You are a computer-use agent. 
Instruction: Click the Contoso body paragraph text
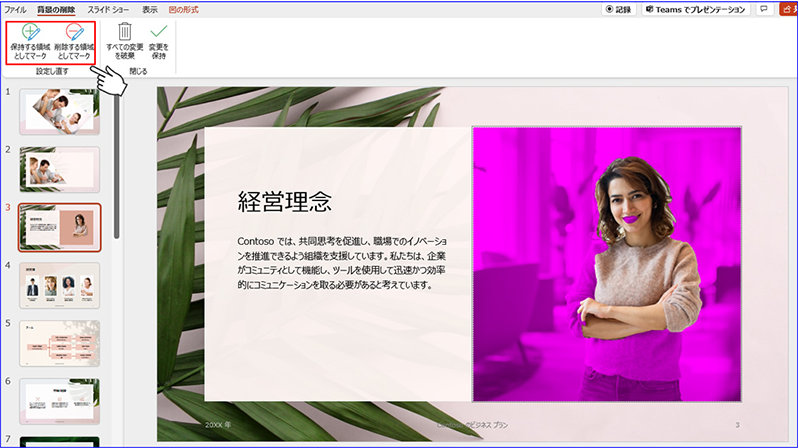pos(341,262)
